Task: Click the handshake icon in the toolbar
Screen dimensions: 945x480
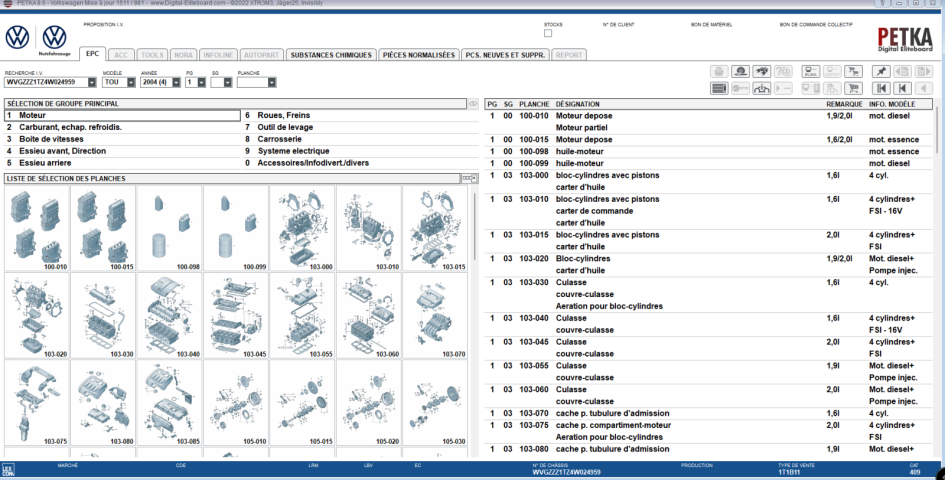Action: click(762, 72)
